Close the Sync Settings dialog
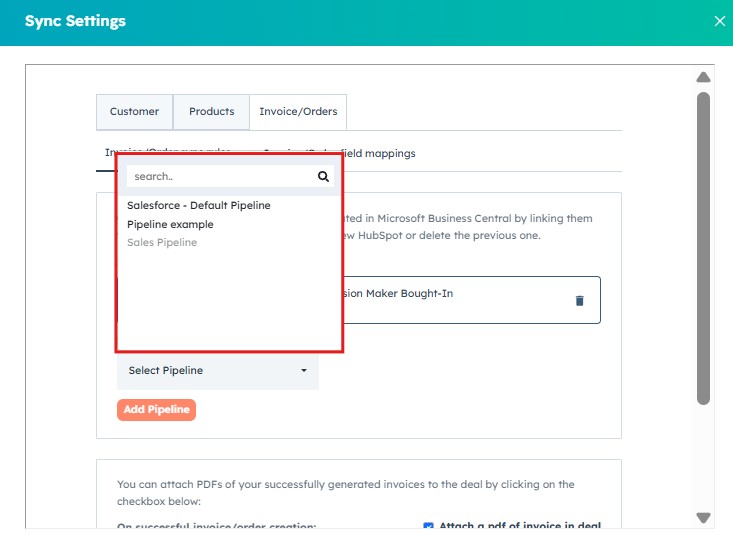 [x=719, y=21]
